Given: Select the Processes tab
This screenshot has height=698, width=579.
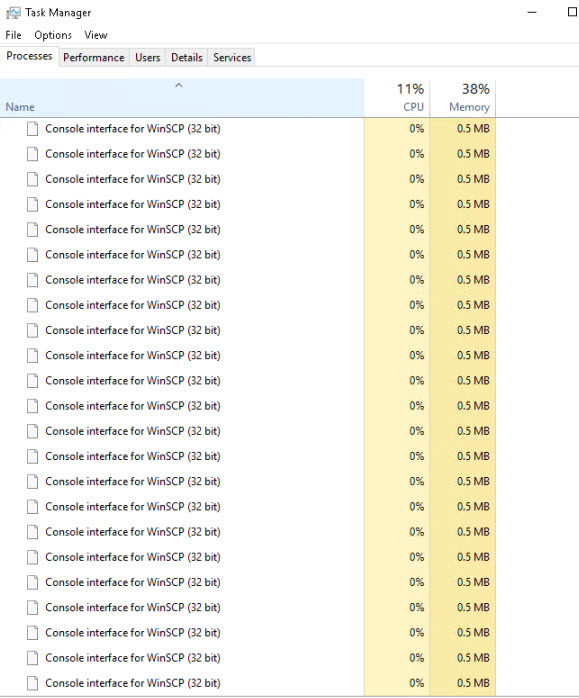Looking at the screenshot, I should point(29,56).
